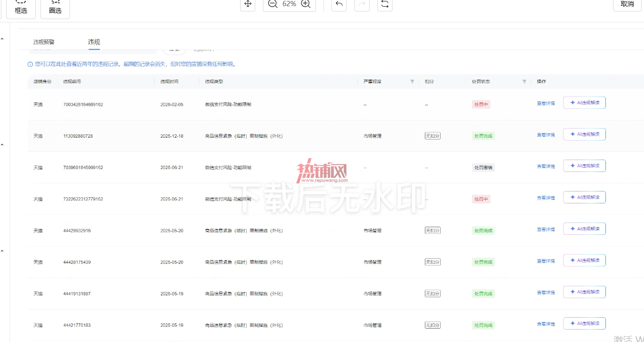Click the date 2026-02-05
644x342 pixels.
(x=171, y=104)
